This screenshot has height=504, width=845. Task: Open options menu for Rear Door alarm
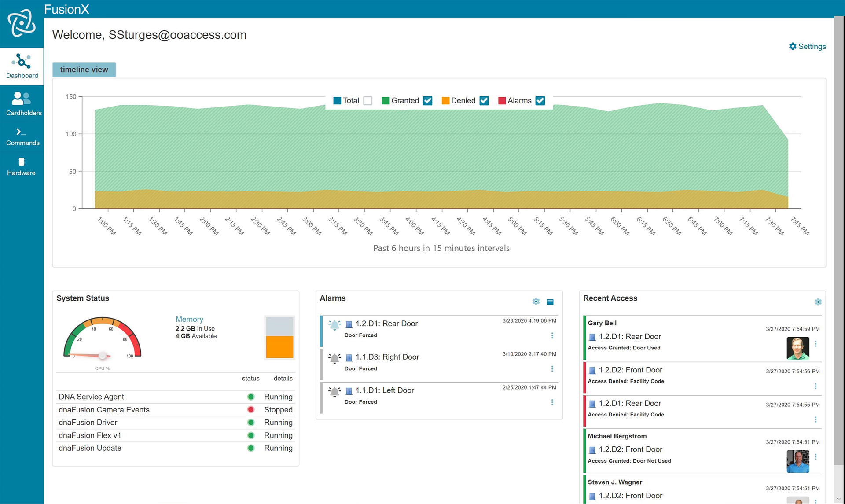[x=552, y=335]
